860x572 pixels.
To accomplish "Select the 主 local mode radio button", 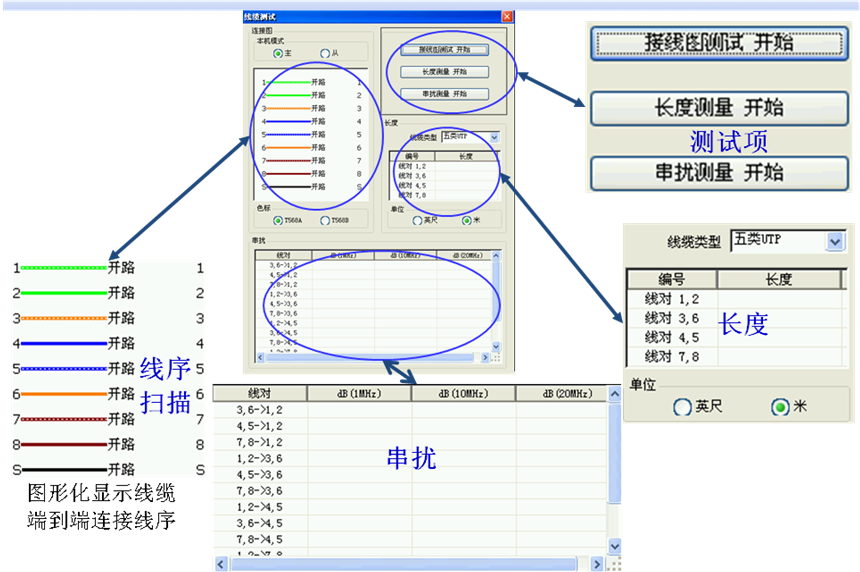I will 279,53.
